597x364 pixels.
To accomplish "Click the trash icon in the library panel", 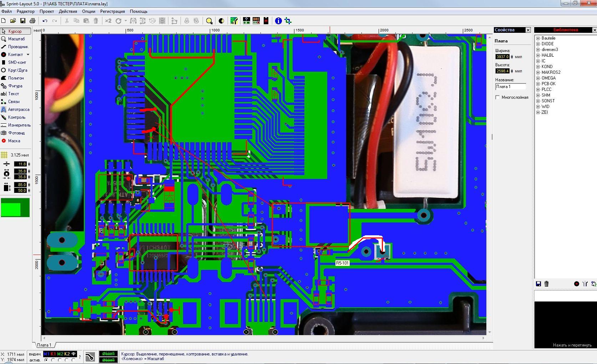I will pyautogui.click(x=546, y=284).
